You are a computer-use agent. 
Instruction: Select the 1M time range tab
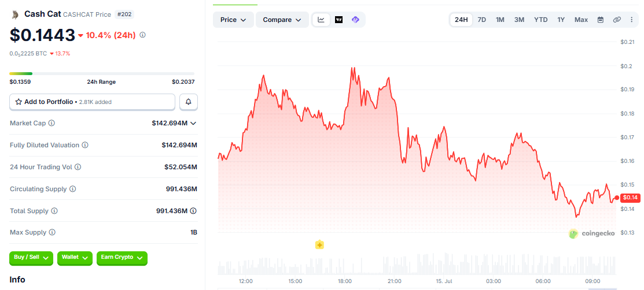[500, 20]
